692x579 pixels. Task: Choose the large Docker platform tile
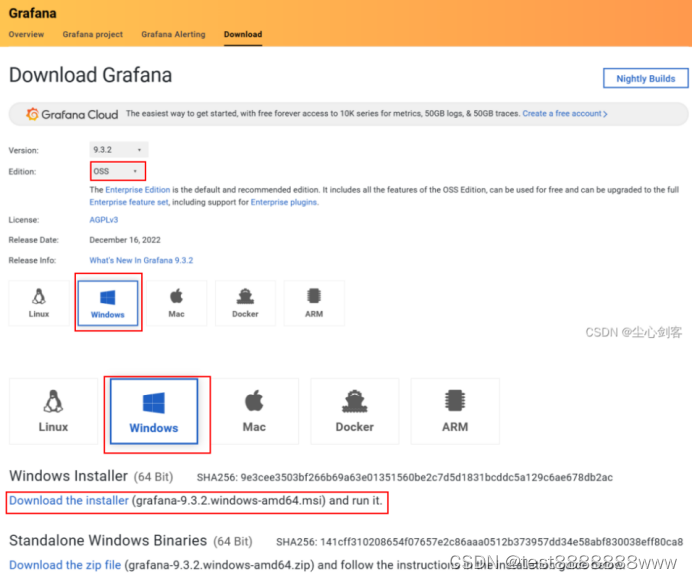pyautogui.click(x=355, y=411)
